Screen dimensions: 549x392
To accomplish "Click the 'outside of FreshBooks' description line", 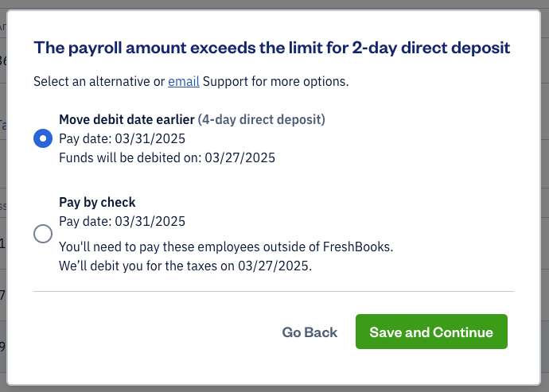I will [226, 246].
